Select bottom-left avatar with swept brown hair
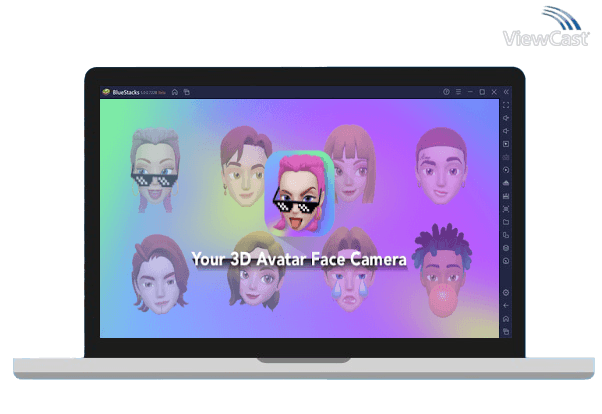Screen dimensions: 602x414 160,274
